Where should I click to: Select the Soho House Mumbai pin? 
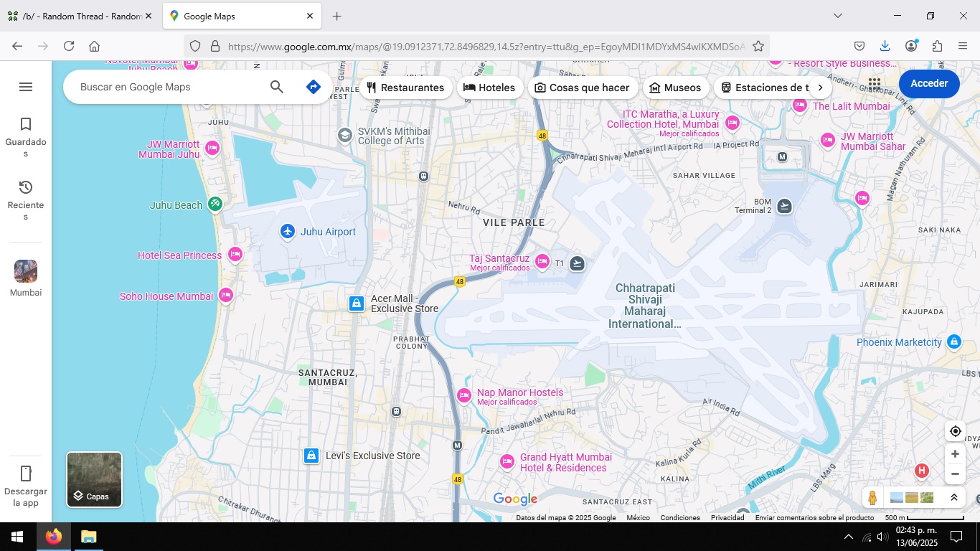pos(226,295)
